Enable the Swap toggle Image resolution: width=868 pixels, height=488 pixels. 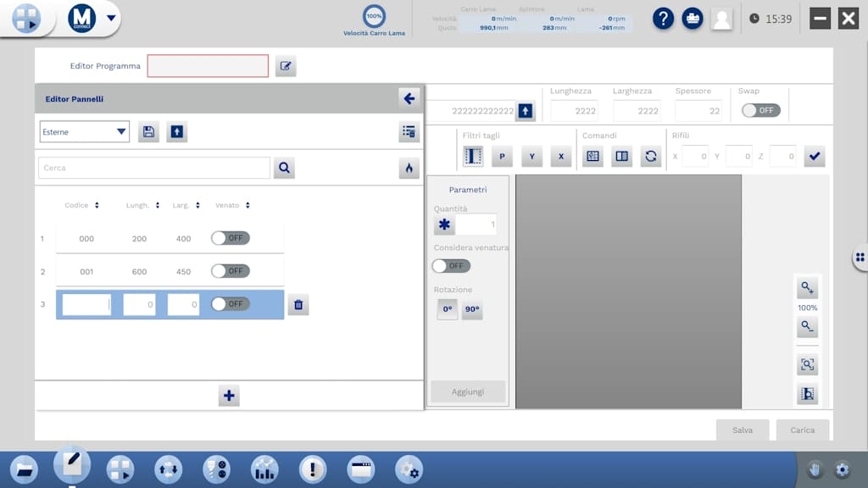(759, 111)
